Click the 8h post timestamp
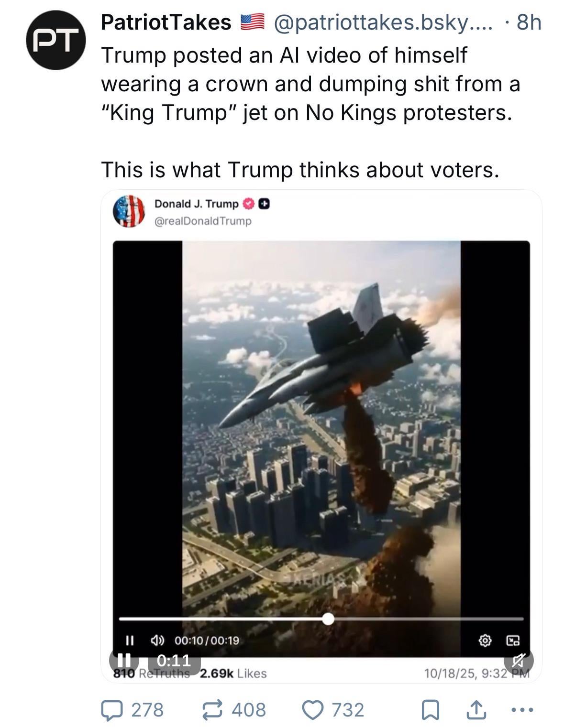This screenshot has height=728, width=564. 529,22
